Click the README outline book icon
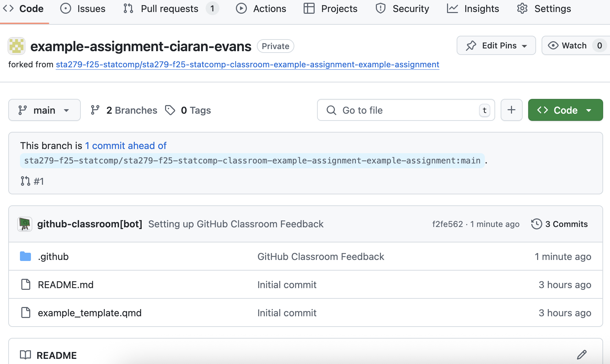This screenshot has height=364, width=610. coord(25,355)
